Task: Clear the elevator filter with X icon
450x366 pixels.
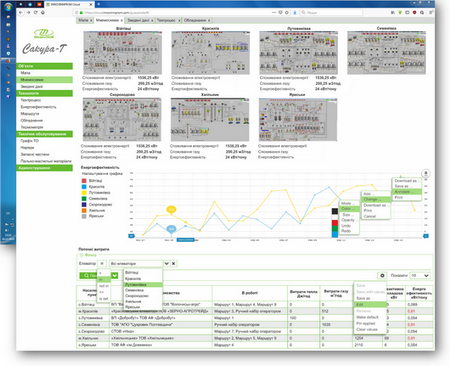Action: pos(173,263)
